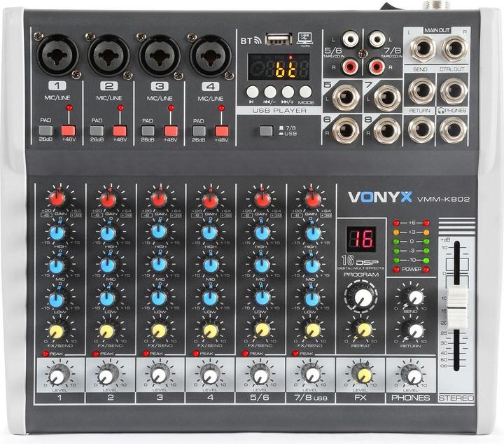
Task: Click the USB port on the player
Action: 279,39
